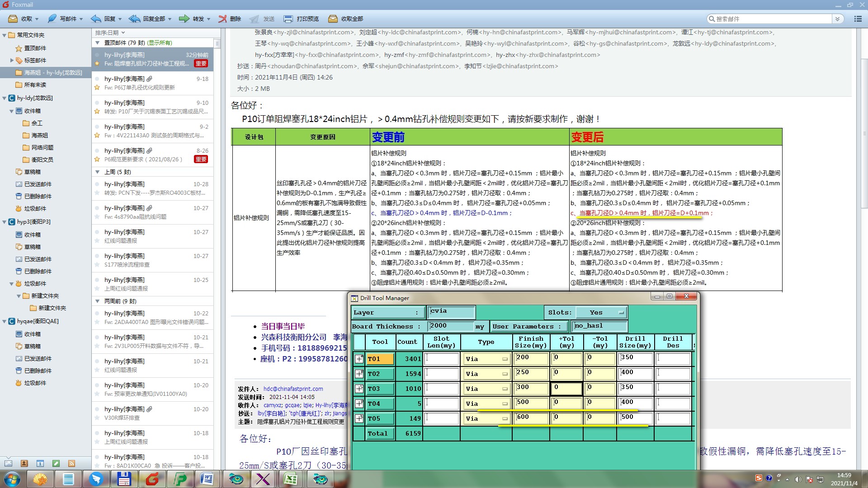868x488 pixels.
Task: Click the hdc@chinafastprint.com sender link
Action: pyautogui.click(x=293, y=389)
